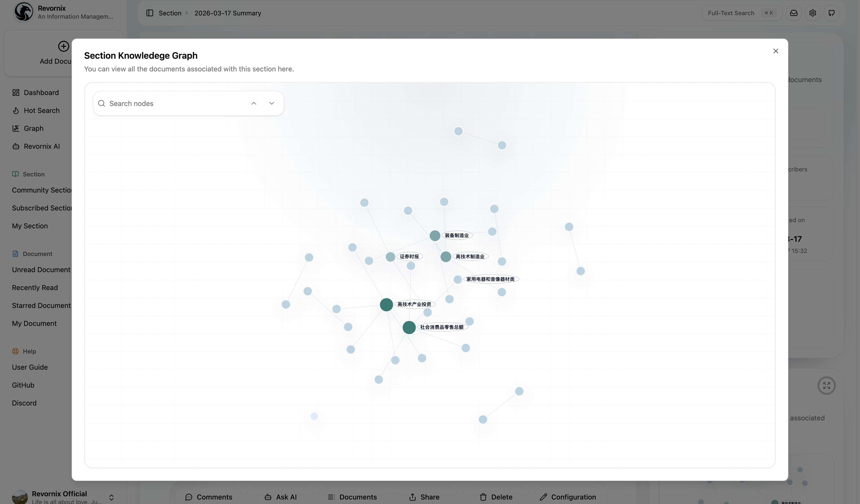This screenshot has width=860, height=504.
Task: Click the Configuration button
Action: [x=568, y=497]
